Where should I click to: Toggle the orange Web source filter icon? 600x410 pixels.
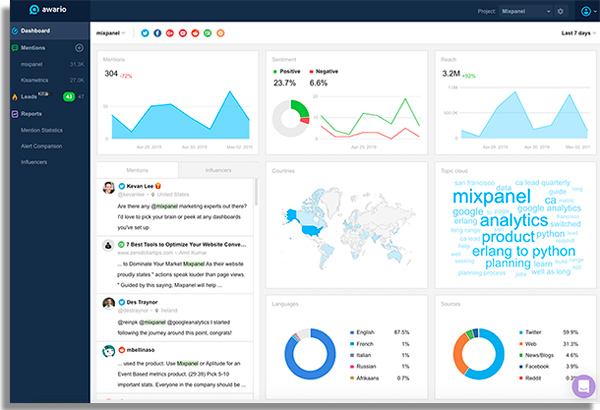point(220,33)
